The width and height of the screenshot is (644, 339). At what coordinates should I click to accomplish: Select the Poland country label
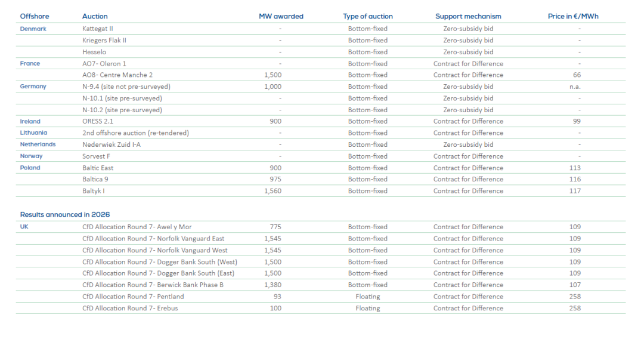[30, 168]
